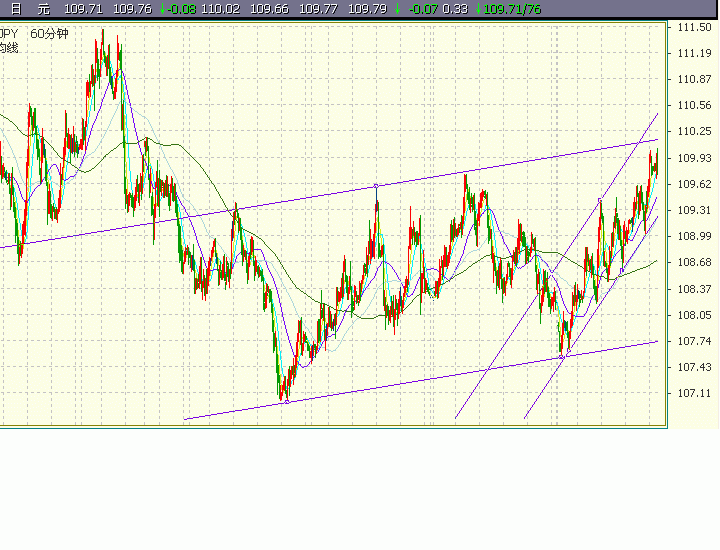This screenshot has width=720, height=550.
Task: Click the 110.56 price axis label
Action: coord(694,105)
